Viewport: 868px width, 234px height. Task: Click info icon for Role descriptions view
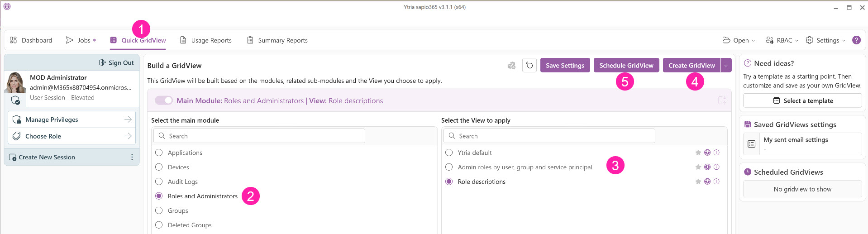716,181
